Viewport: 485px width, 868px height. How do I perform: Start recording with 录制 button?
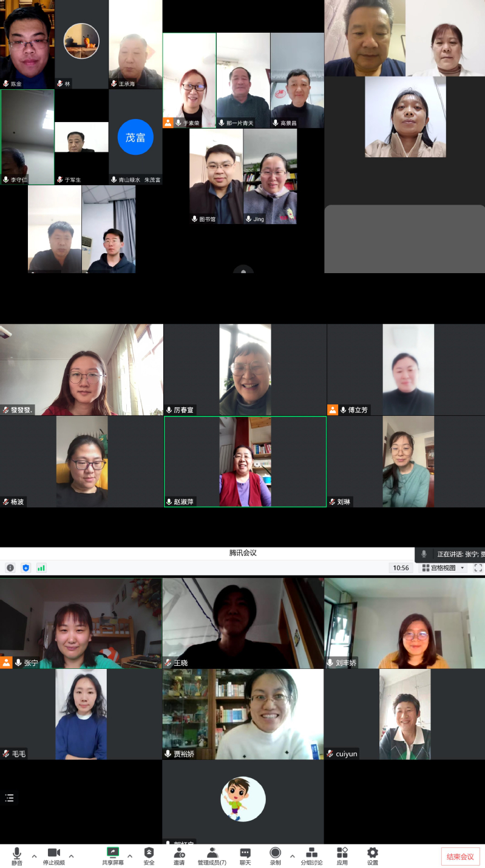point(275,855)
